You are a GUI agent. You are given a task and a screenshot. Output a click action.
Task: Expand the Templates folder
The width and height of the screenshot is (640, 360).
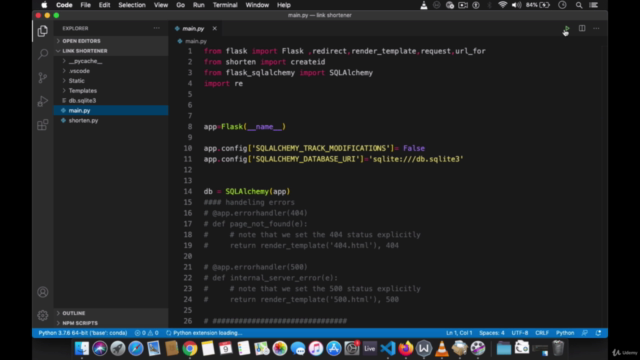(x=83, y=91)
